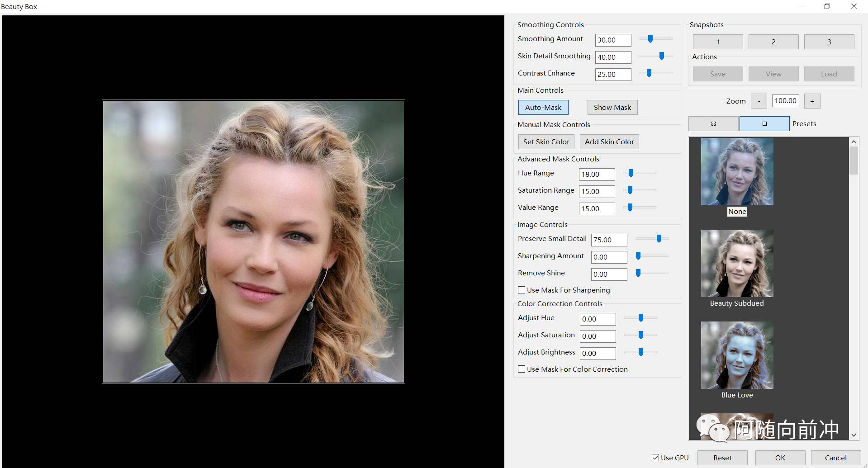
Task: Open snapshot slot 3
Action: tap(829, 42)
